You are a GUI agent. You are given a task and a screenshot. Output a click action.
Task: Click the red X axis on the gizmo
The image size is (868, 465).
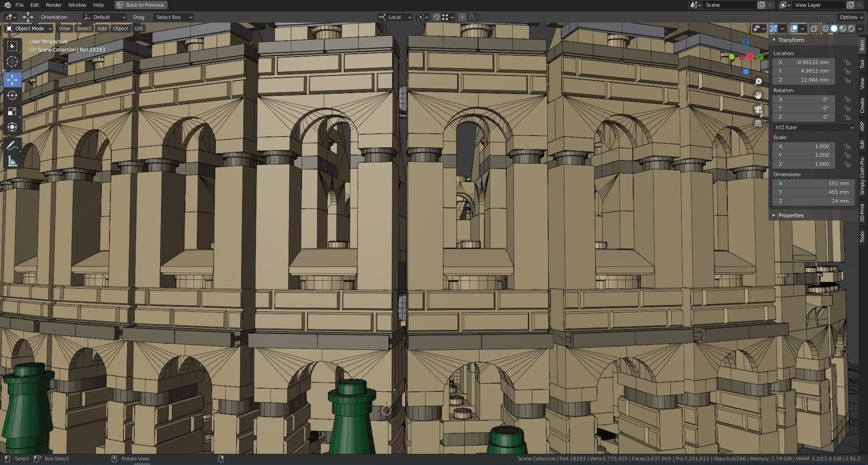coord(750,56)
